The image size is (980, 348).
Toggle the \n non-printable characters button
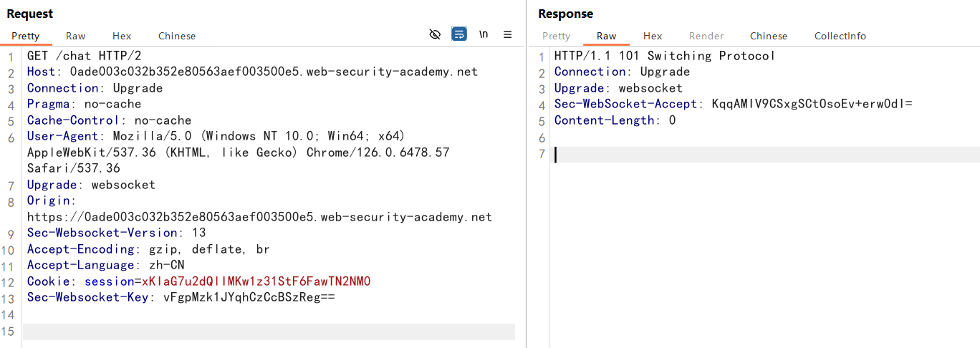(484, 34)
